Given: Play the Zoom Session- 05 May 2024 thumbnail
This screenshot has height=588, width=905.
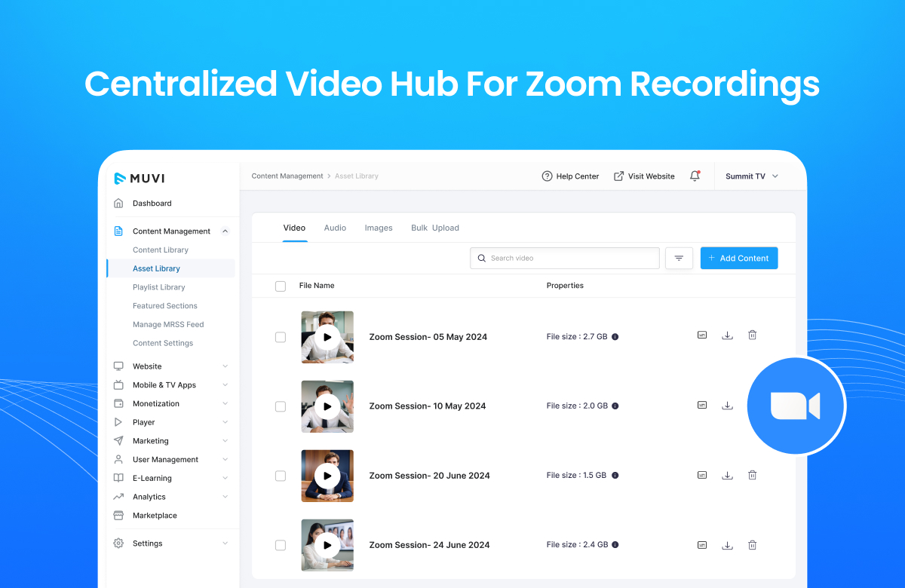Looking at the screenshot, I should tap(327, 337).
